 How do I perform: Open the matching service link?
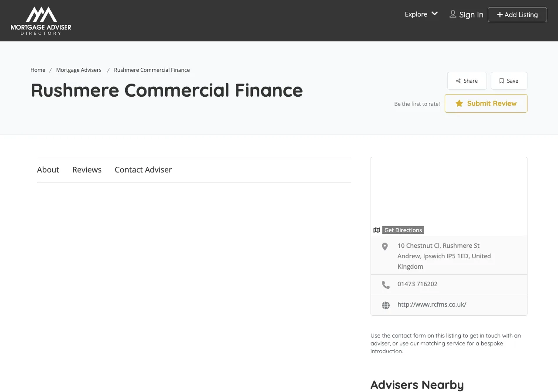click(442, 343)
